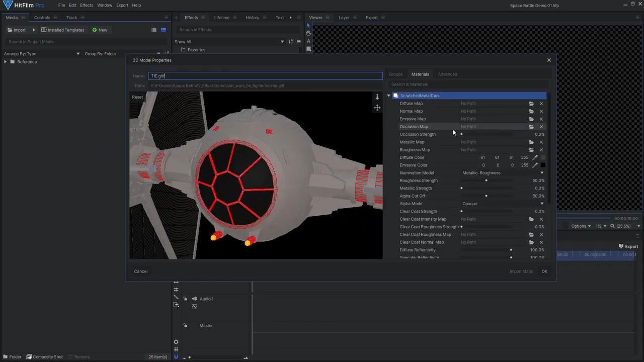Screen dimensions: 644x362
Task: Click the Roughness Strength slider
Action: (486, 180)
